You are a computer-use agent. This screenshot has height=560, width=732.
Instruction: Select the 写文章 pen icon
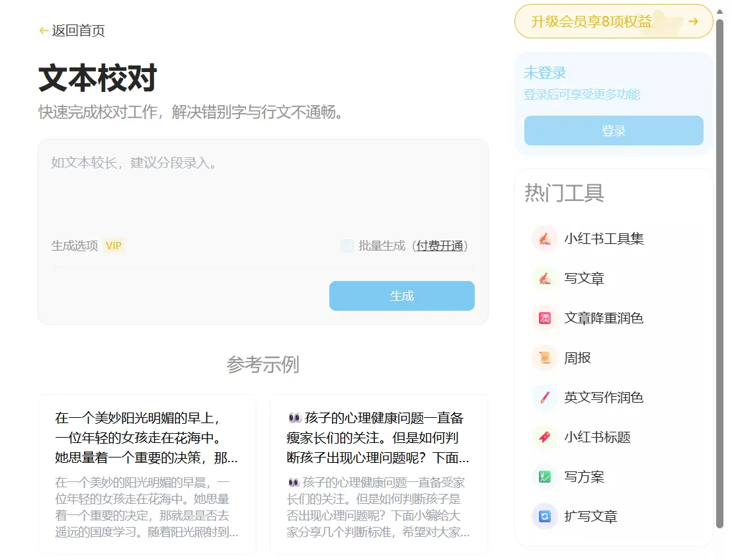(x=544, y=278)
